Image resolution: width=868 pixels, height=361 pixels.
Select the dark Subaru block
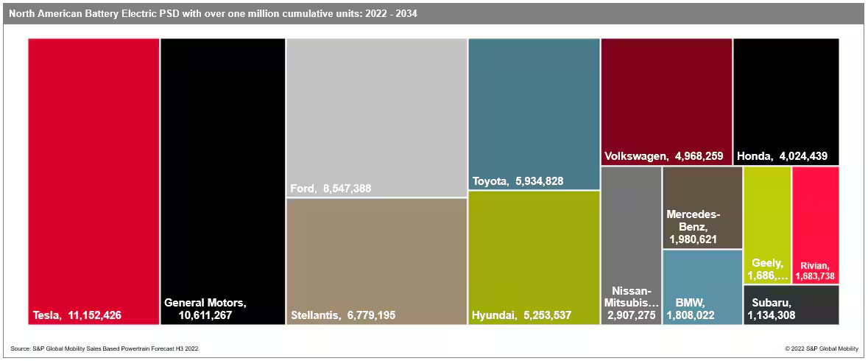point(791,305)
